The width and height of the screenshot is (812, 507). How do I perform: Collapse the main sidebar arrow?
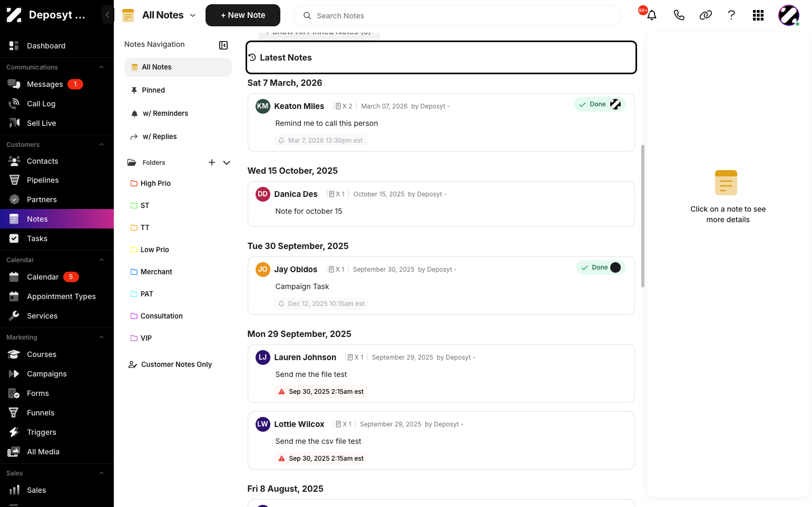[x=107, y=15]
